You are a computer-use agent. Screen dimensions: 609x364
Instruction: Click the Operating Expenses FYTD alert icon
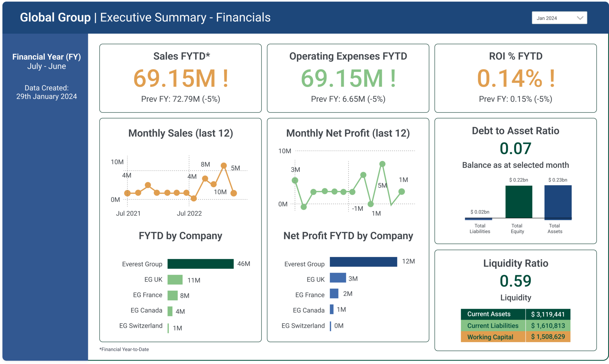tap(393, 79)
